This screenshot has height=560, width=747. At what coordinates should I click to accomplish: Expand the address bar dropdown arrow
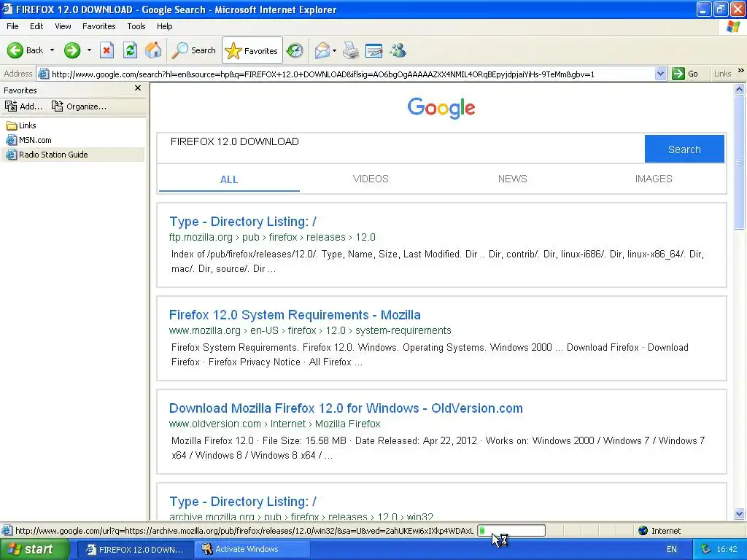pyautogui.click(x=660, y=74)
